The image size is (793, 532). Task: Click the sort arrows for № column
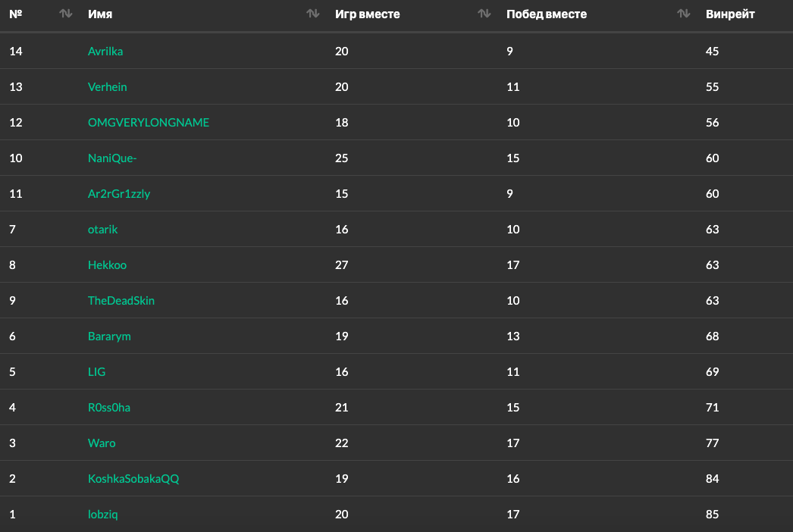tap(66, 14)
